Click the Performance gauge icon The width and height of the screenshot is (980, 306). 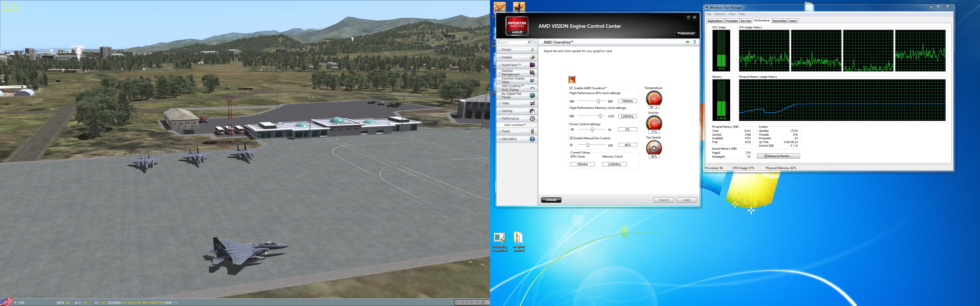pos(532,119)
